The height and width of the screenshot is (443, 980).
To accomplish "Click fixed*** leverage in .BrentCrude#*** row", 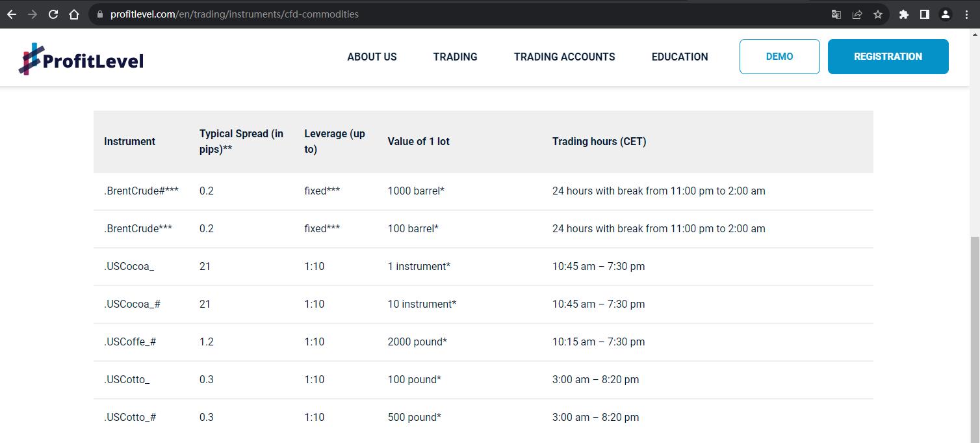I will pyautogui.click(x=322, y=191).
